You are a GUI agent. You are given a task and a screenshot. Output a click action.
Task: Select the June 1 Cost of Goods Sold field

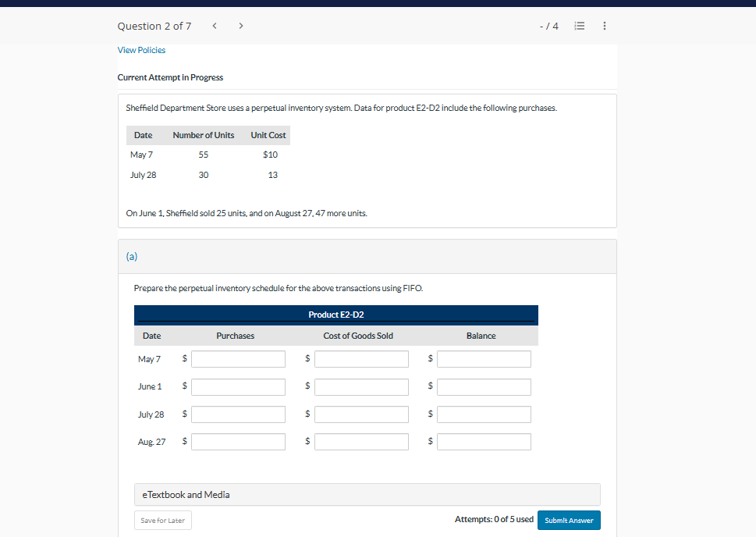tap(361, 386)
